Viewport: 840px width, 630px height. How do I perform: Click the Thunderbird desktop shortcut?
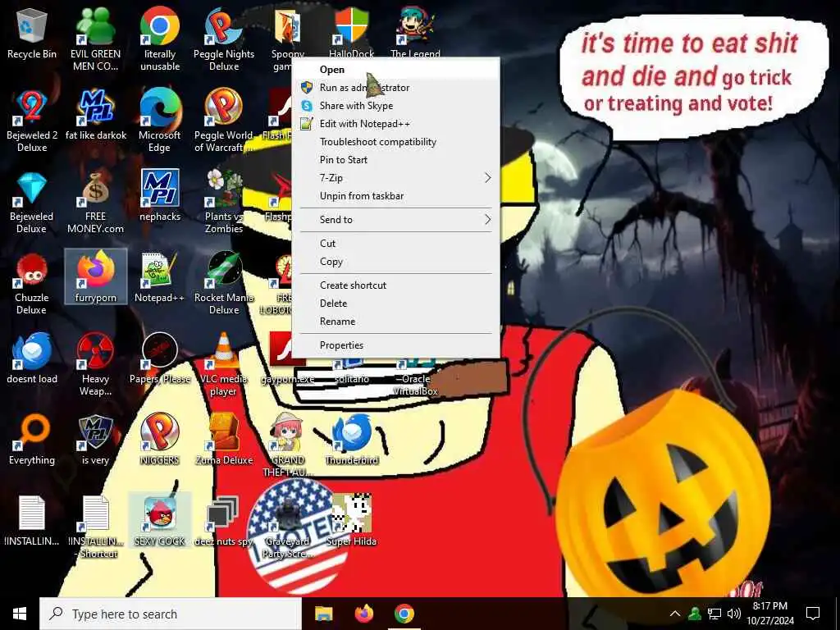pyautogui.click(x=351, y=440)
